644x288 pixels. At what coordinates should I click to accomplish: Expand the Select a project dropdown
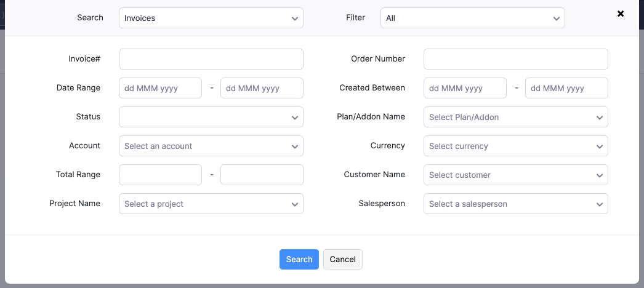coord(211,204)
